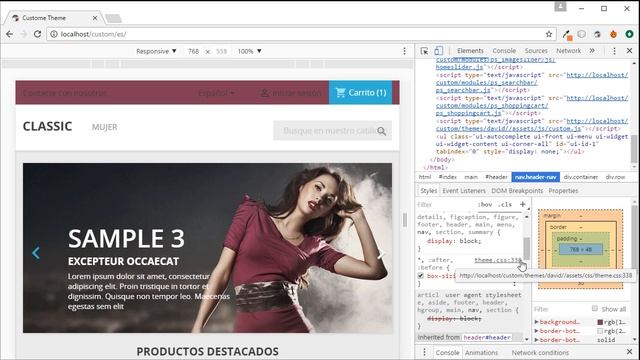Click the background color swatch in computed styles
The image size is (640, 360).
tap(600, 322)
